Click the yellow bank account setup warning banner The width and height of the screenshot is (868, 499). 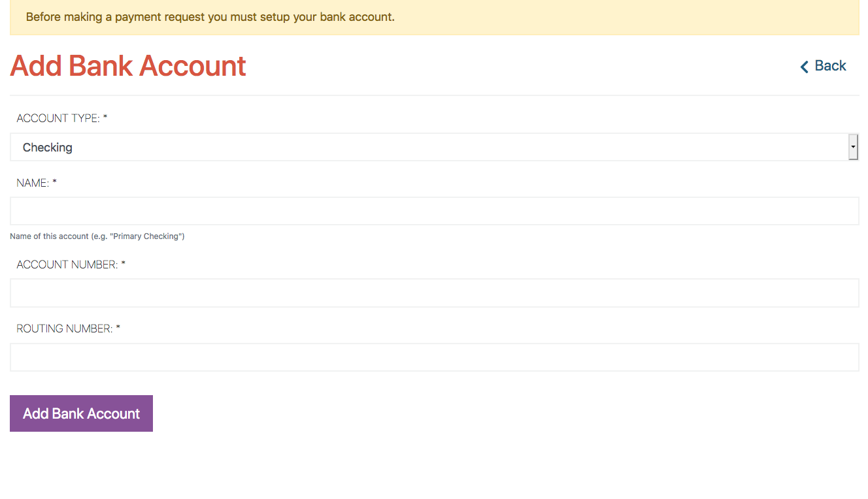click(434, 17)
